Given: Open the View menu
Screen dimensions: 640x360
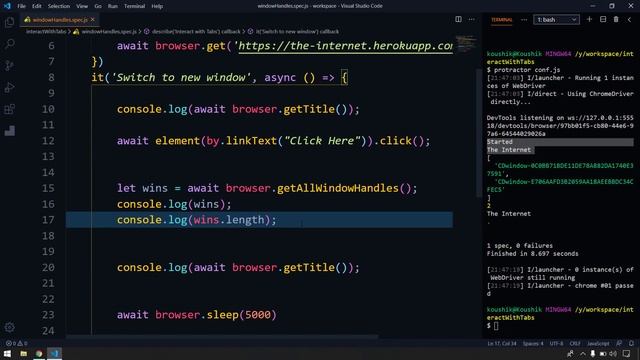Looking at the screenshot, I should [82, 6].
